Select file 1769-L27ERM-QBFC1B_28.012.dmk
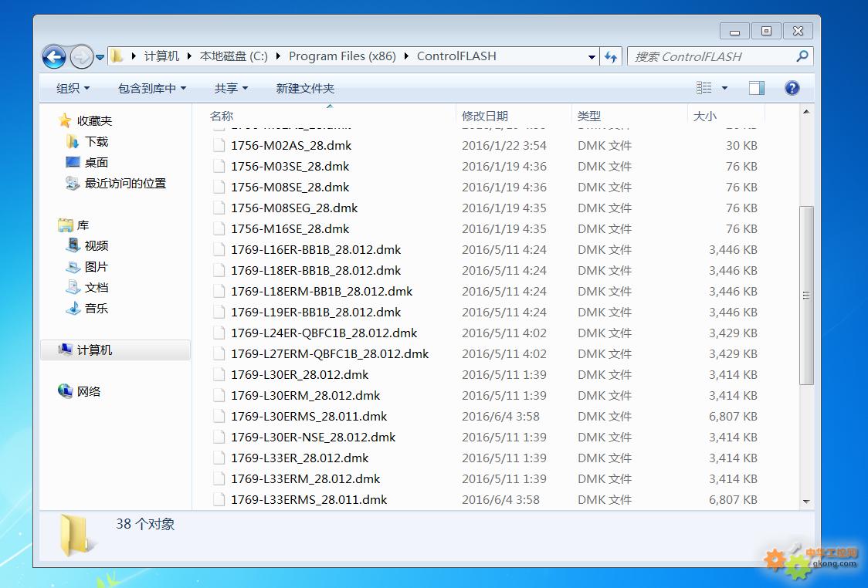 330,354
